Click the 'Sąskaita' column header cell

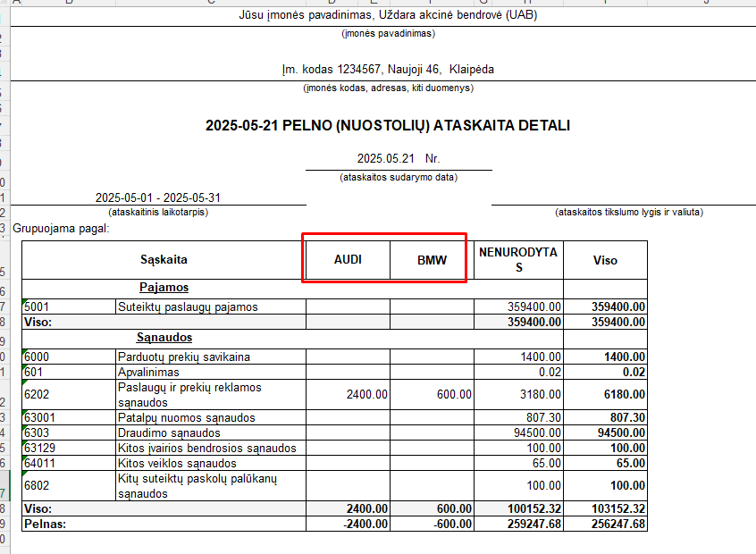(x=164, y=260)
